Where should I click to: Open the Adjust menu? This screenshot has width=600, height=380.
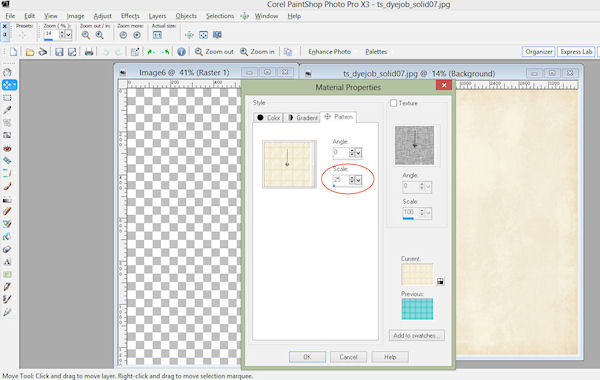tap(103, 16)
